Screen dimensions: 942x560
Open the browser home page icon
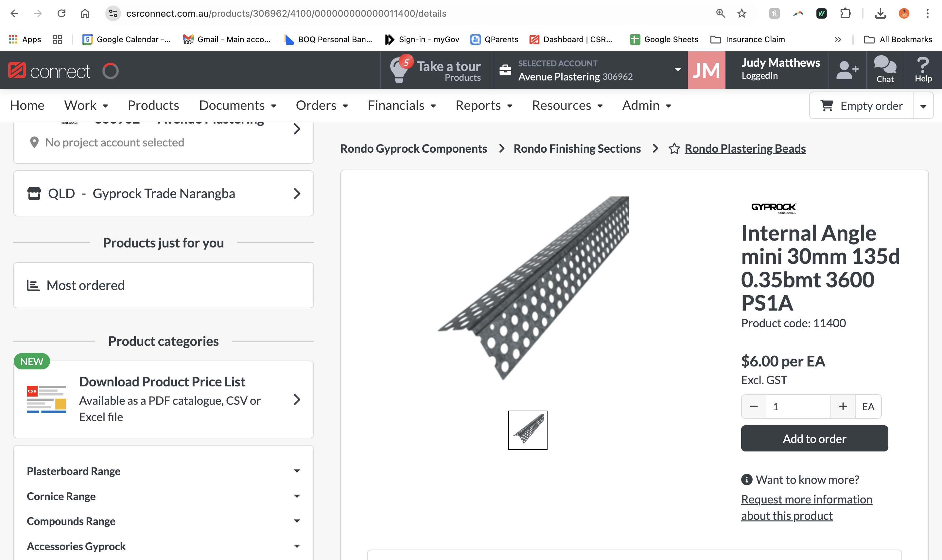(x=85, y=14)
